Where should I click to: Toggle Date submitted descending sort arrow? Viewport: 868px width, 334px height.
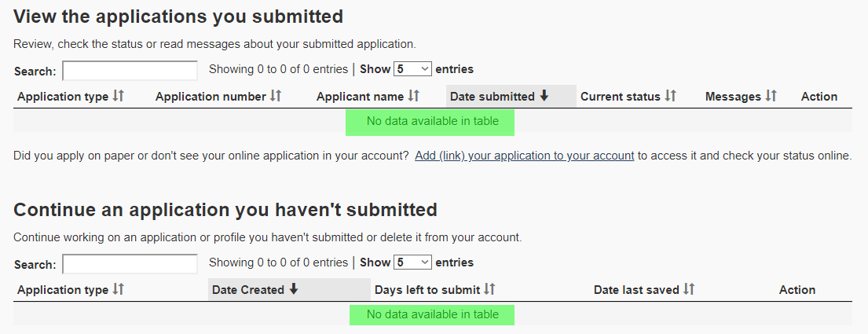point(544,96)
